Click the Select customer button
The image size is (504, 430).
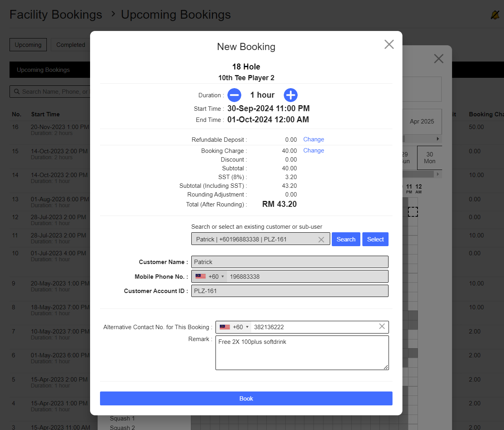pyautogui.click(x=375, y=239)
